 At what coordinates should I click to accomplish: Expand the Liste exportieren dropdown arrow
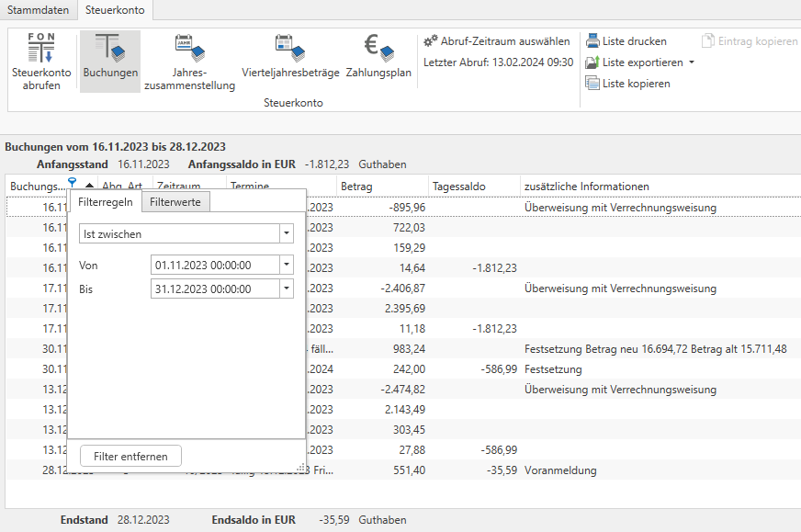(x=691, y=62)
